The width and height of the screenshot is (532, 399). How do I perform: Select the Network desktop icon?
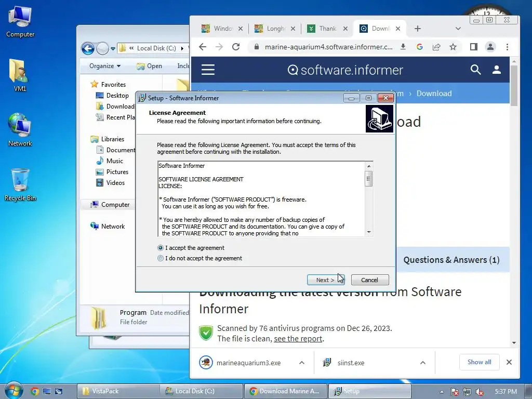coord(20,129)
